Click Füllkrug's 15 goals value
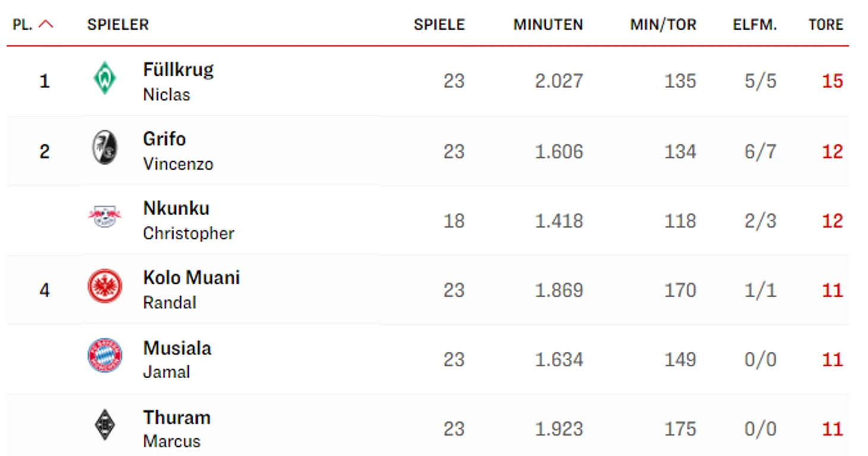Screen dimensions: 868x456 tap(832, 81)
